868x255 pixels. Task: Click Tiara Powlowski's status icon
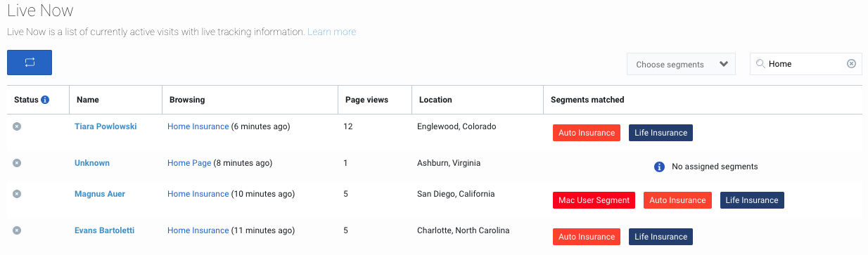(x=17, y=126)
